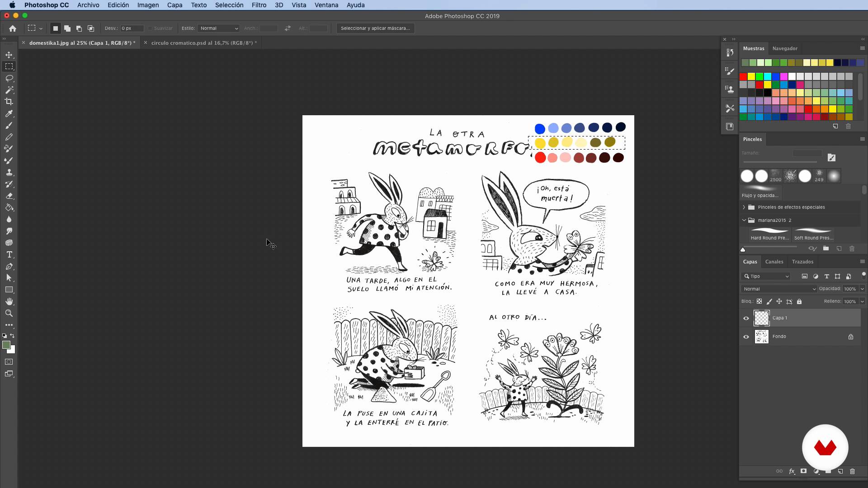Screen dimensions: 868x488
Task: Click the foreground color swatch
Action: [6, 345]
